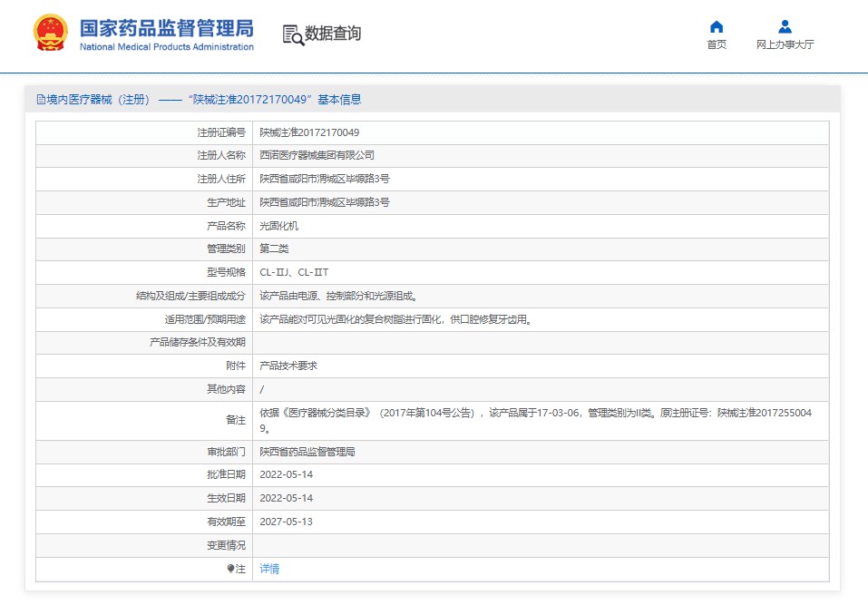Select the model value CL-ⅡJ、CL-ⅡT

(x=294, y=272)
